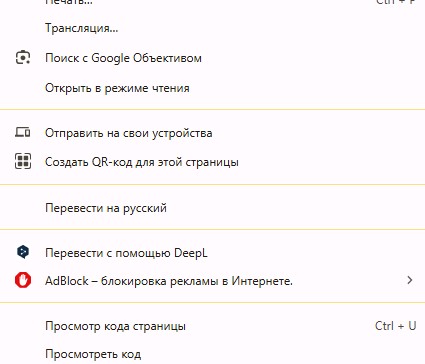This screenshot has width=425, height=364.
Task: Expand the AdBlock submenu arrow
Action: coord(410,280)
